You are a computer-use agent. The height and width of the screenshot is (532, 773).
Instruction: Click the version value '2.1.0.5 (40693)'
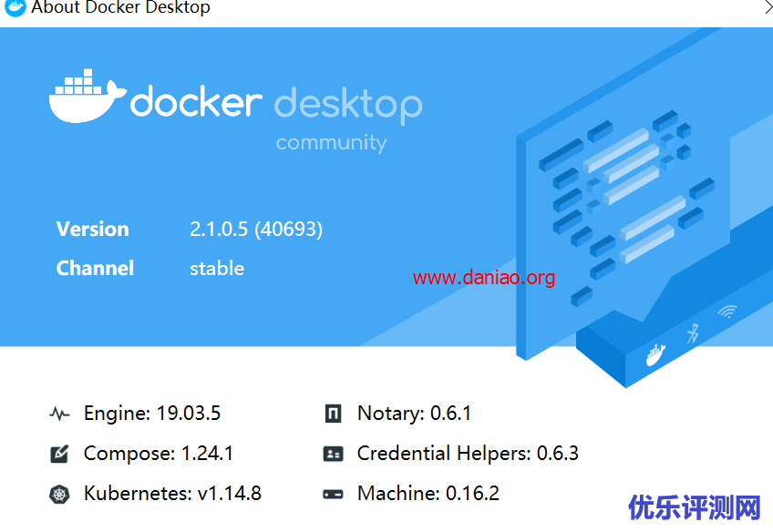pyautogui.click(x=256, y=229)
